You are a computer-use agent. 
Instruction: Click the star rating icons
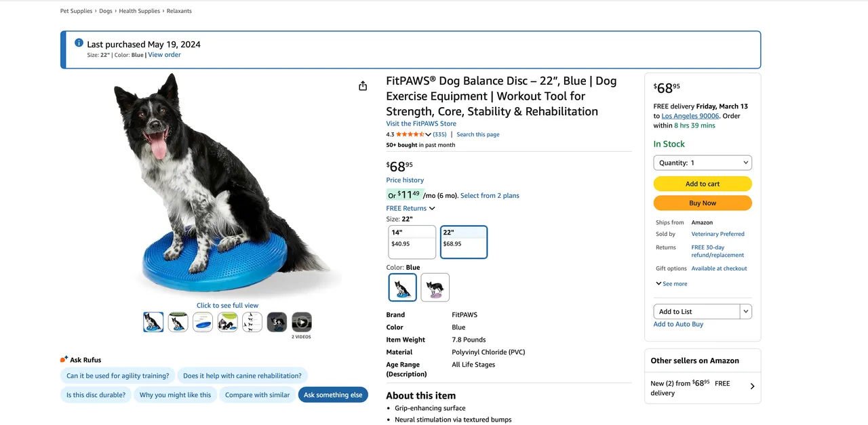click(x=410, y=134)
